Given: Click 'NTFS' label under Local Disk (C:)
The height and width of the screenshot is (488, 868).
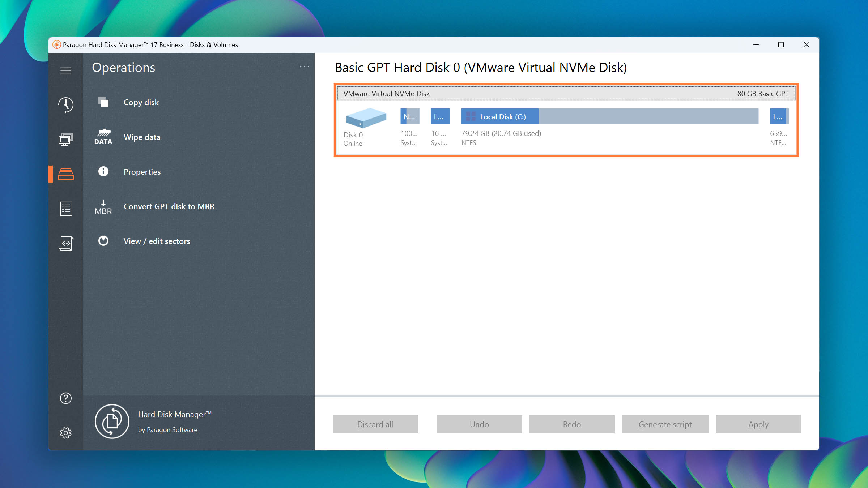Looking at the screenshot, I should pos(469,143).
